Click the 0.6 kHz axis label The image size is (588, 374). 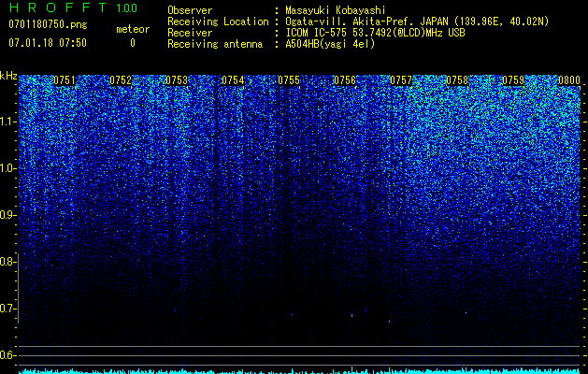7,355
